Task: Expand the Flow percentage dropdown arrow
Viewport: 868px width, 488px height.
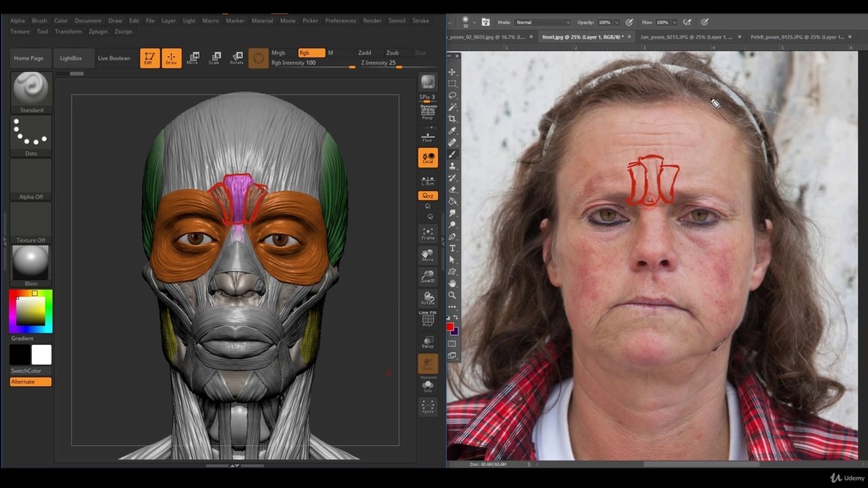Action: pos(673,22)
